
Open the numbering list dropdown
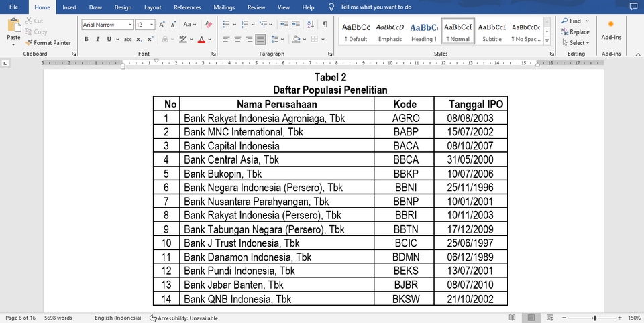tap(253, 25)
